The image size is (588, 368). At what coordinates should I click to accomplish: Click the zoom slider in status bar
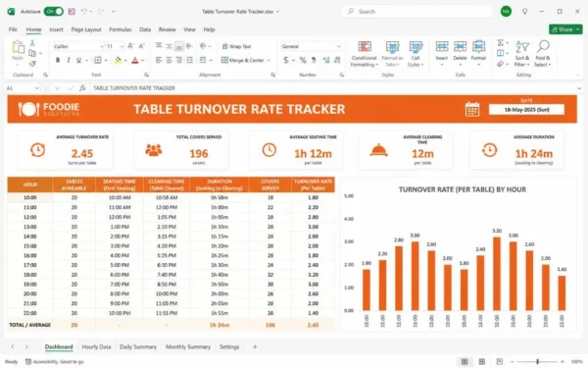[537, 361]
